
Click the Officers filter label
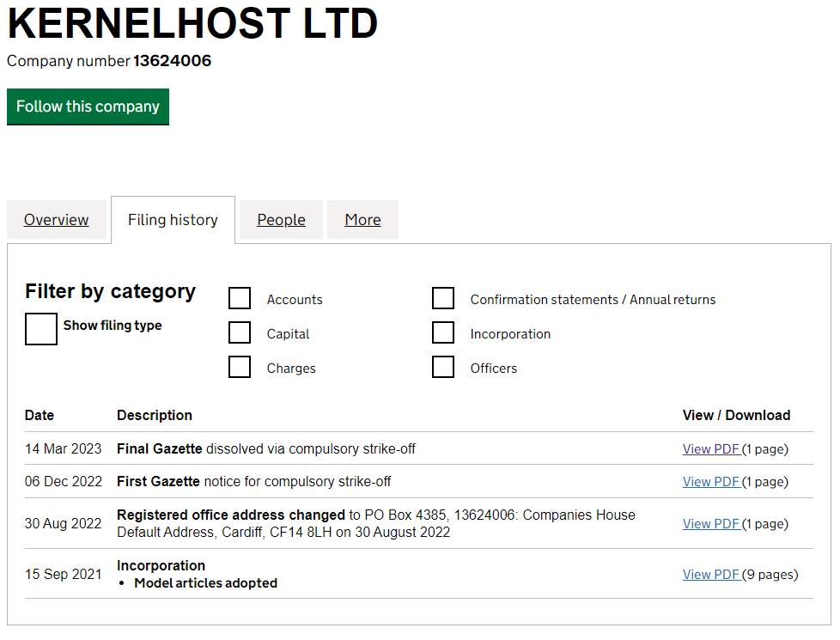[494, 369]
